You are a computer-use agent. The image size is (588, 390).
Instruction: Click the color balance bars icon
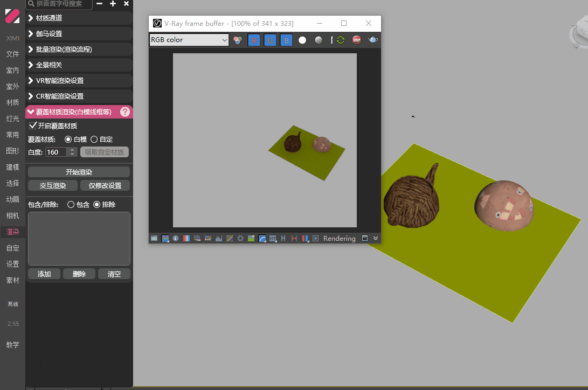(x=208, y=238)
